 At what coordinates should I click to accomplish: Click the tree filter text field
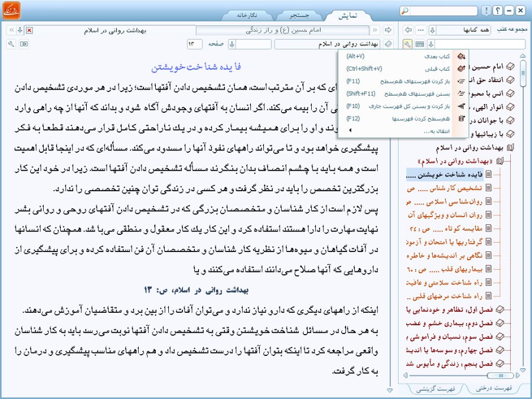(480, 44)
